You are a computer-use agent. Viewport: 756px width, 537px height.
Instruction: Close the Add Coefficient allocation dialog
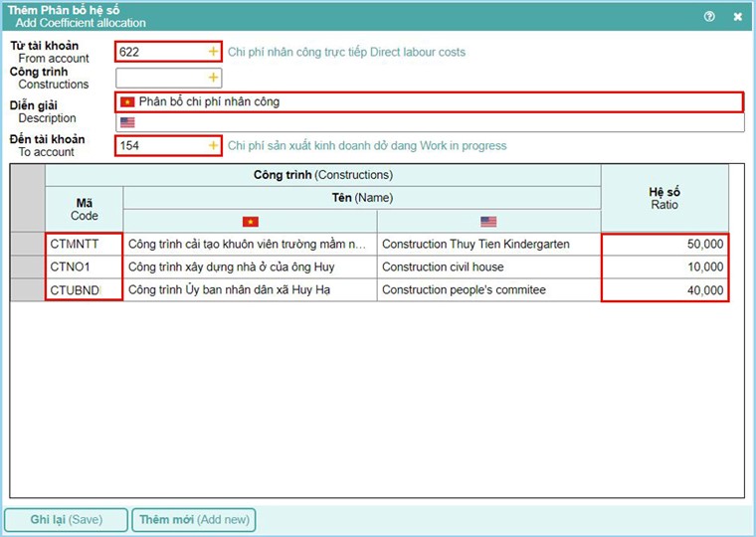[737, 16]
